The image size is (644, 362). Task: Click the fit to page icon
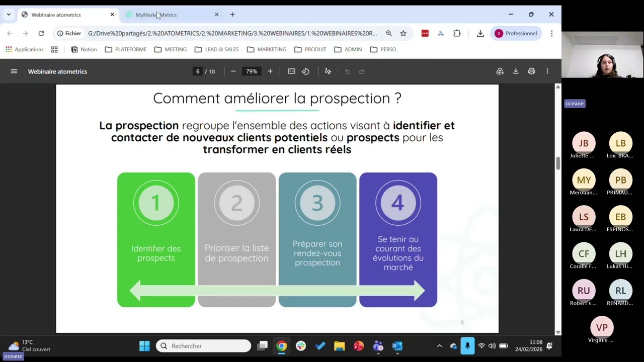pos(291,71)
